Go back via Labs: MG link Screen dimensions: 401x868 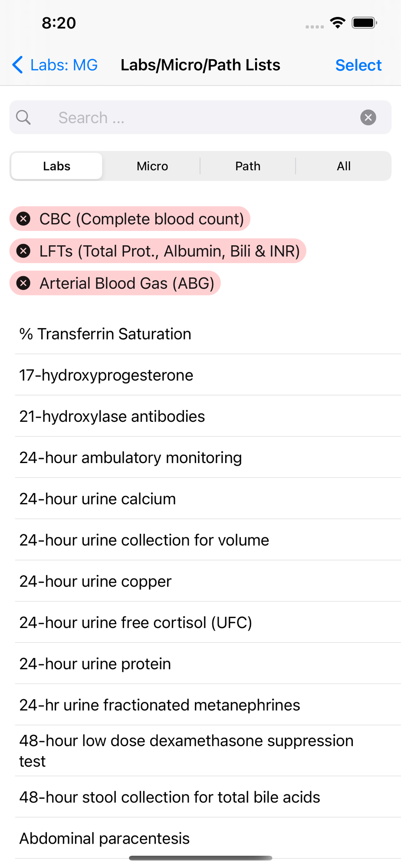(x=64, y=65)
